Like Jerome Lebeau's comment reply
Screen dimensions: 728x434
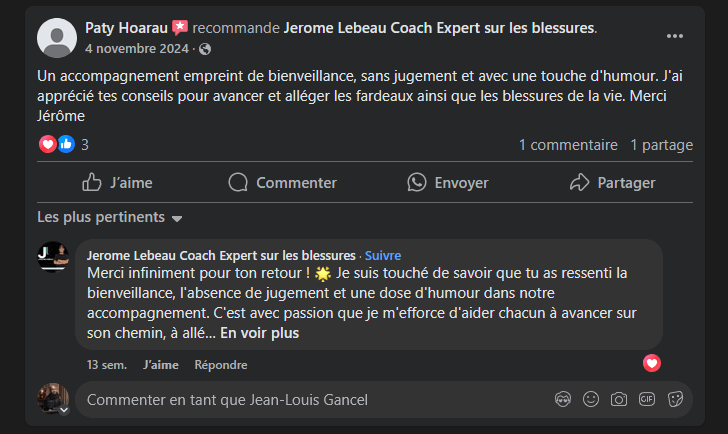coord(160,365)
